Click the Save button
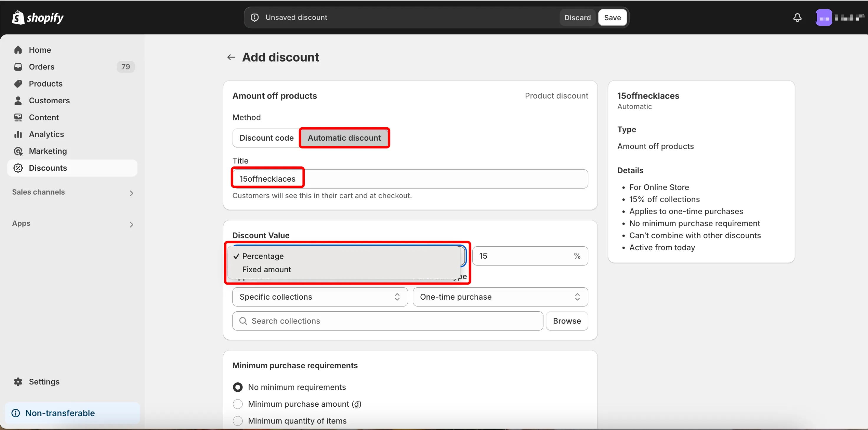The width and height of the screenshot is (868, 430). coord(612,17)
